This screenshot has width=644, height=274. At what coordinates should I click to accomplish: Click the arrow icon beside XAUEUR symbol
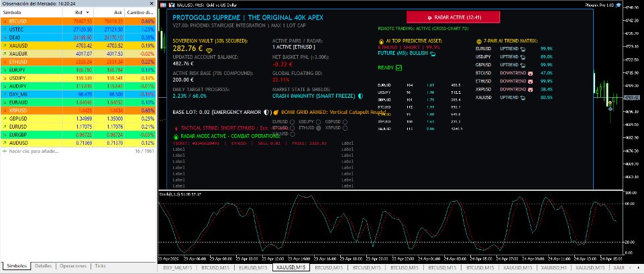pyautogui.click(x=5, y=54)
